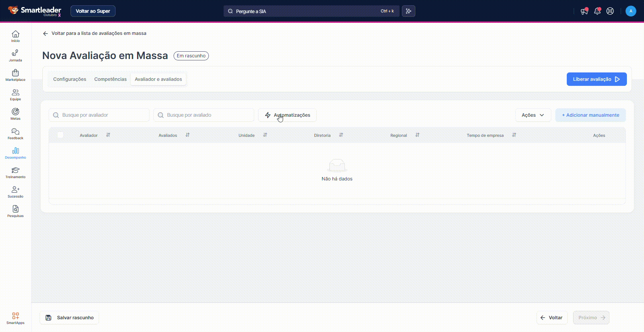Click the Liberar avaliação button

pyautogui.click(x=596, y=79)
